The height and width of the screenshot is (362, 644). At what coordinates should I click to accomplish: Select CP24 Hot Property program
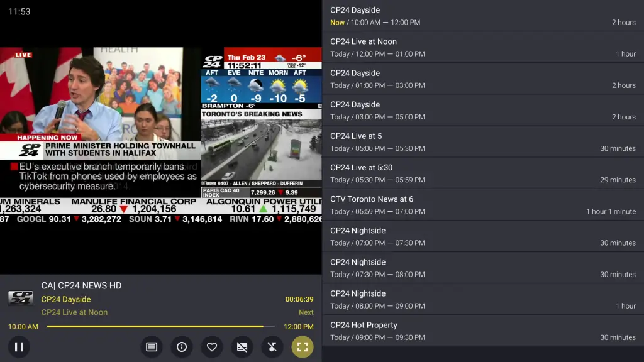[483, 331]
